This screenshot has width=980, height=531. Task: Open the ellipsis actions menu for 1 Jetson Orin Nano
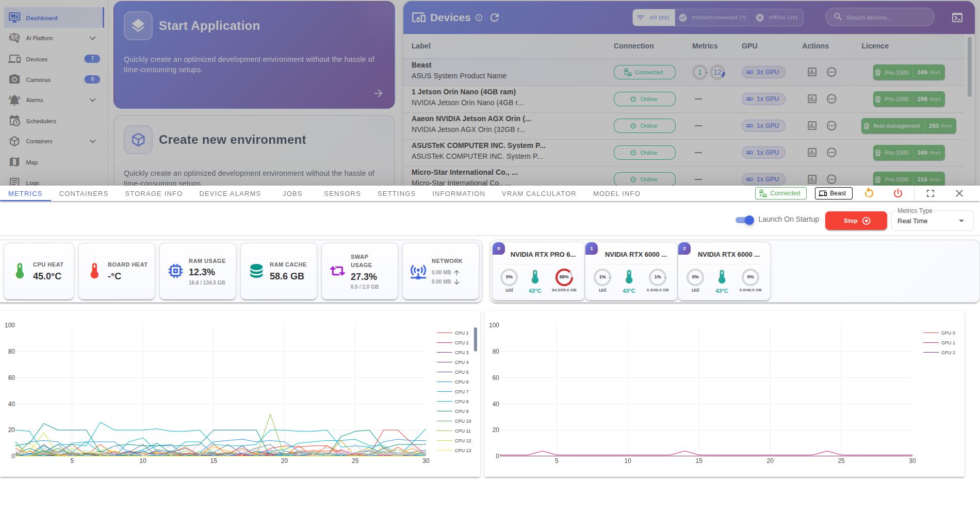point(831,99)
